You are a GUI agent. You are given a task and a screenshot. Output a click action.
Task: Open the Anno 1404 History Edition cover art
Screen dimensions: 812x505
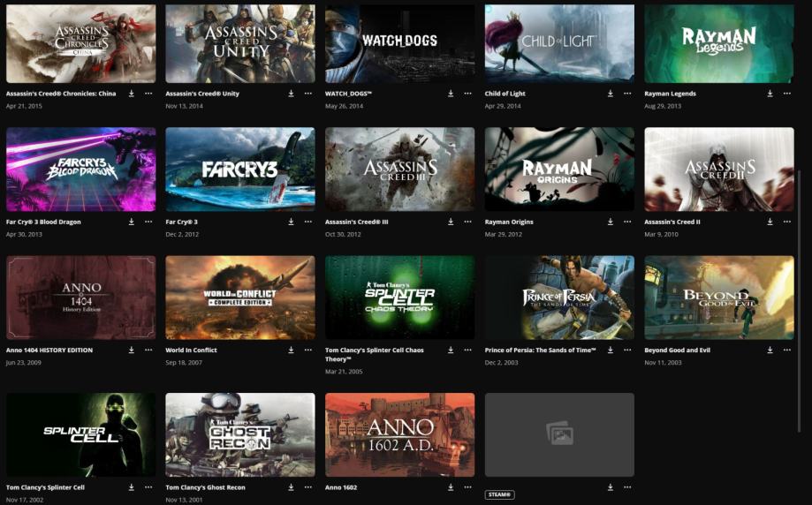click(x=80, y=298)
